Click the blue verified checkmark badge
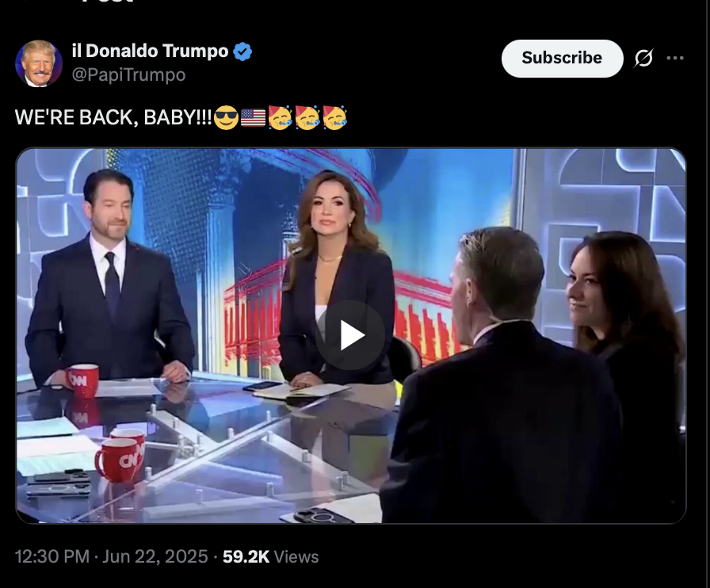Viewport: 710px width, 588px height. [242, 52]
